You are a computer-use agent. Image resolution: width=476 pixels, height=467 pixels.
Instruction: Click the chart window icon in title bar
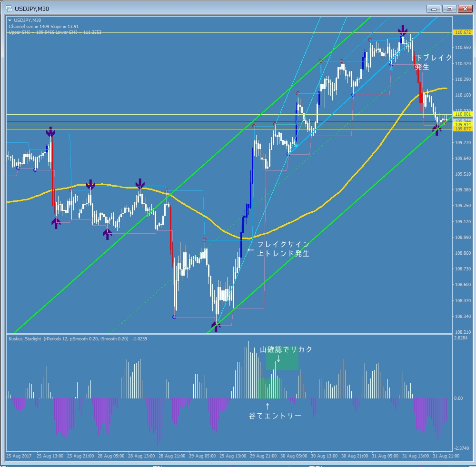click(9, 9)
